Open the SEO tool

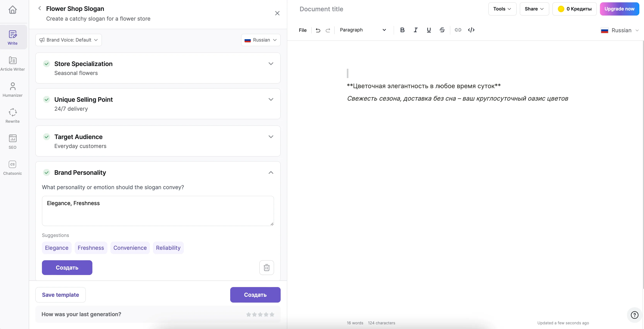click(12, 142)
